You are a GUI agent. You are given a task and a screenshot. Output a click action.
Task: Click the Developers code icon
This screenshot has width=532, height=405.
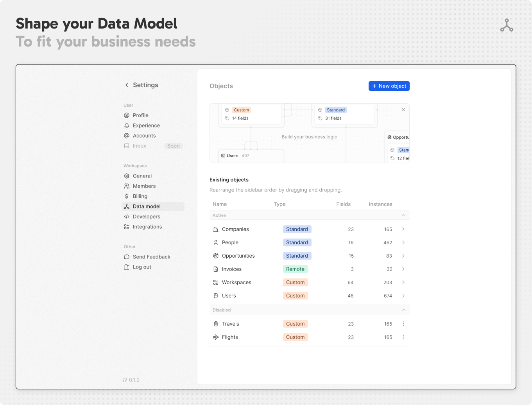tap(127, 217)
